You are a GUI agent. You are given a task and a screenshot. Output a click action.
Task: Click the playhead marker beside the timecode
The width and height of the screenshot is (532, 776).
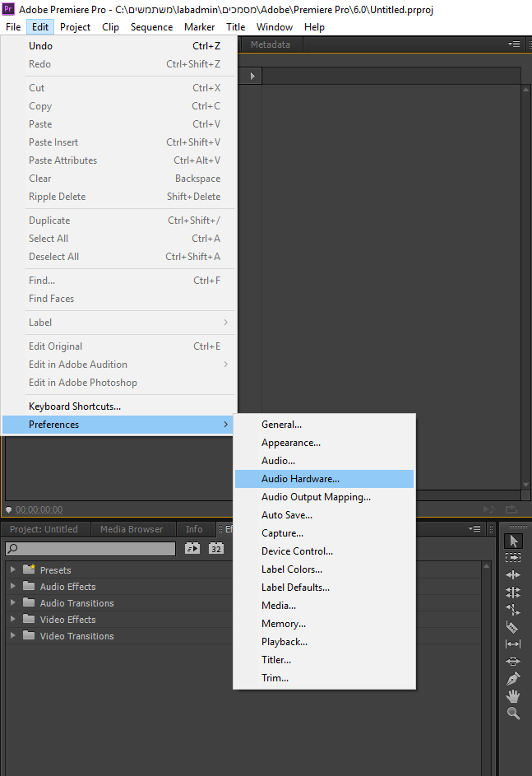(8, 509)
